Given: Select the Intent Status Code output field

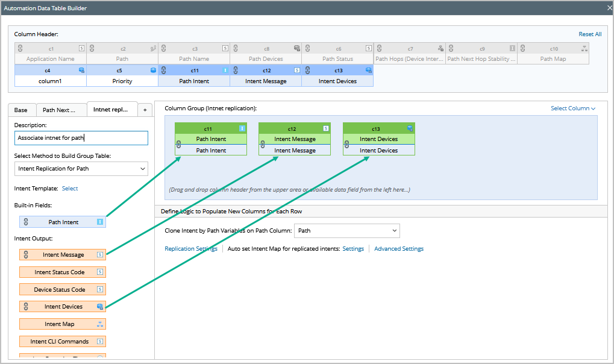Looking at the screenshot, I should (63, 272).
